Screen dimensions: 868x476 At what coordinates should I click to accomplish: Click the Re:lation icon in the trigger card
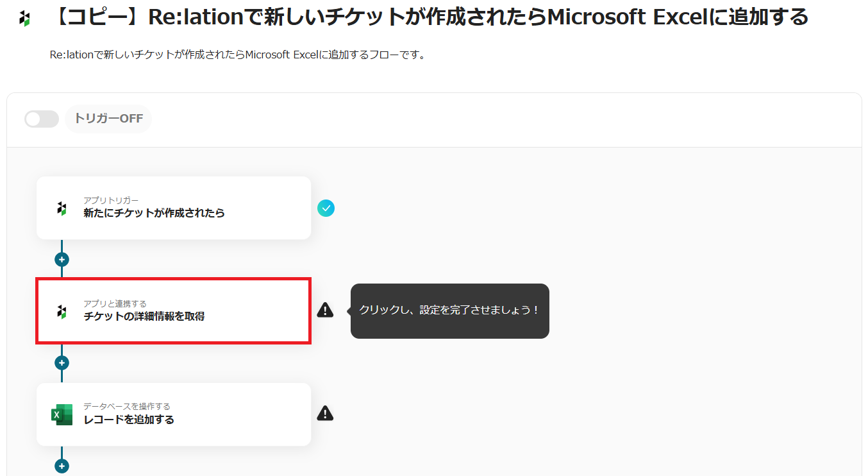coord(62,208)
